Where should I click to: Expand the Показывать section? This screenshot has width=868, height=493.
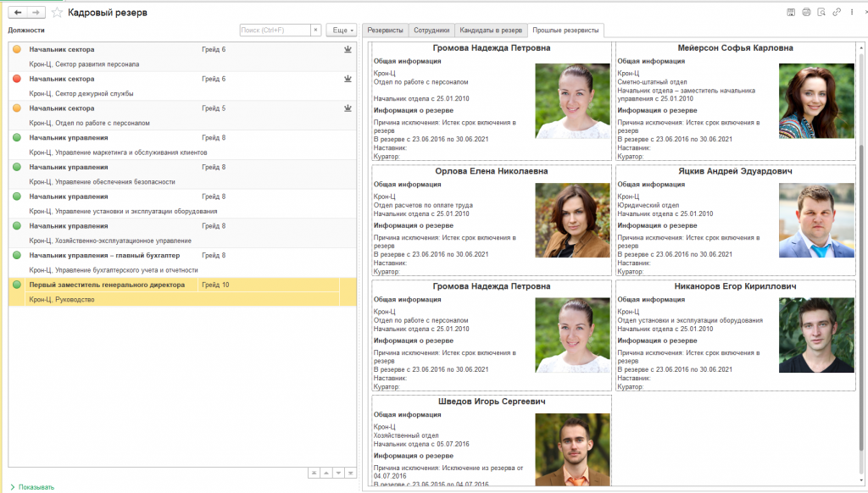[32, 487]
